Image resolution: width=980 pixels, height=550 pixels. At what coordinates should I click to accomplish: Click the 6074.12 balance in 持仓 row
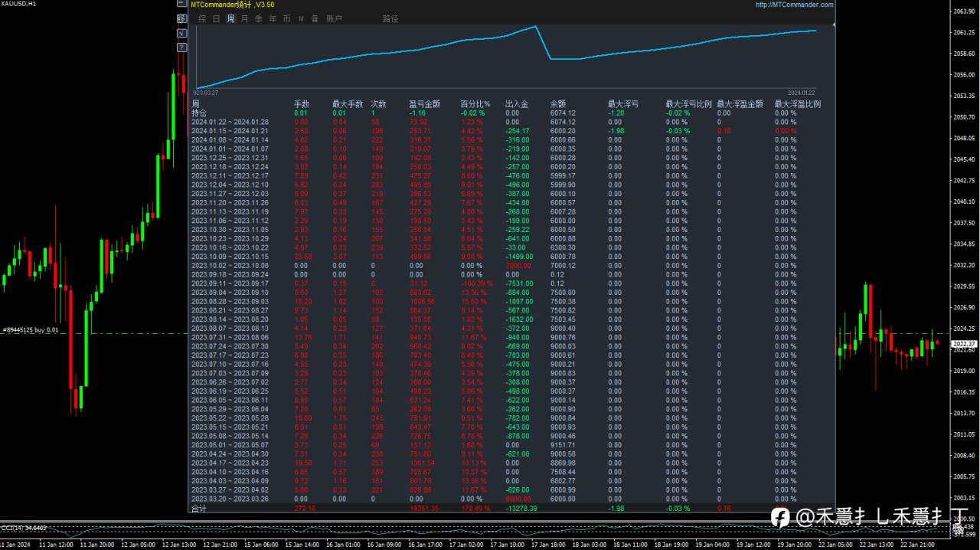(x=563, y=113)
